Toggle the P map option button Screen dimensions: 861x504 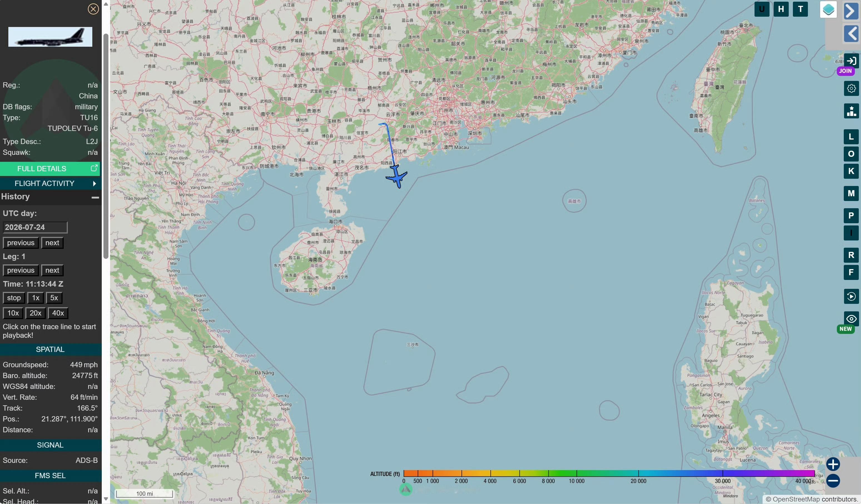click(851, 216)
